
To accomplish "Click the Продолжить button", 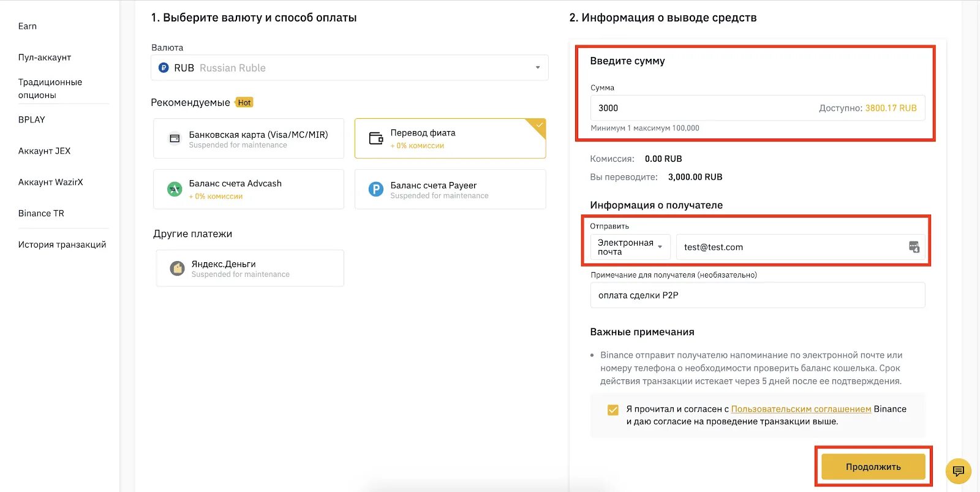I will click(873, 467).
